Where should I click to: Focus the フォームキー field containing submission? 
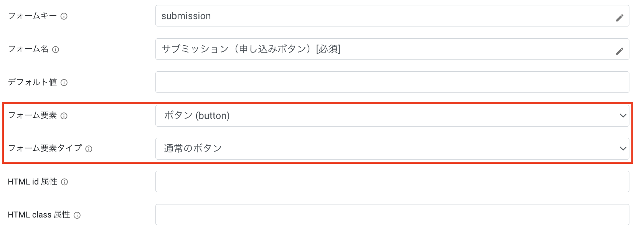tap(384, 16)
